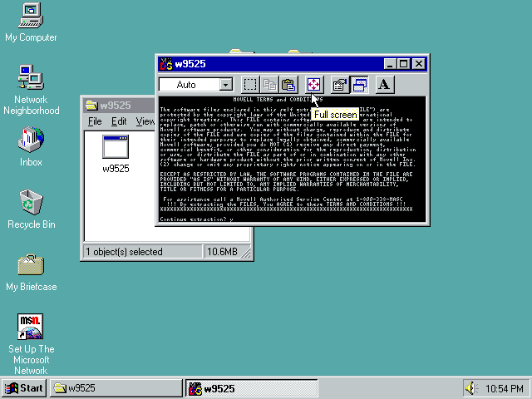
Task: Select the My Computer desktop icon
Action: (x=31, y=22)
